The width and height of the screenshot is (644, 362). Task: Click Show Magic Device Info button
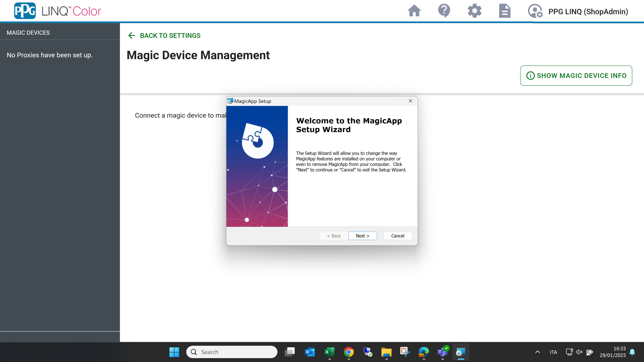pyautogui.click(x=576, y=75)
